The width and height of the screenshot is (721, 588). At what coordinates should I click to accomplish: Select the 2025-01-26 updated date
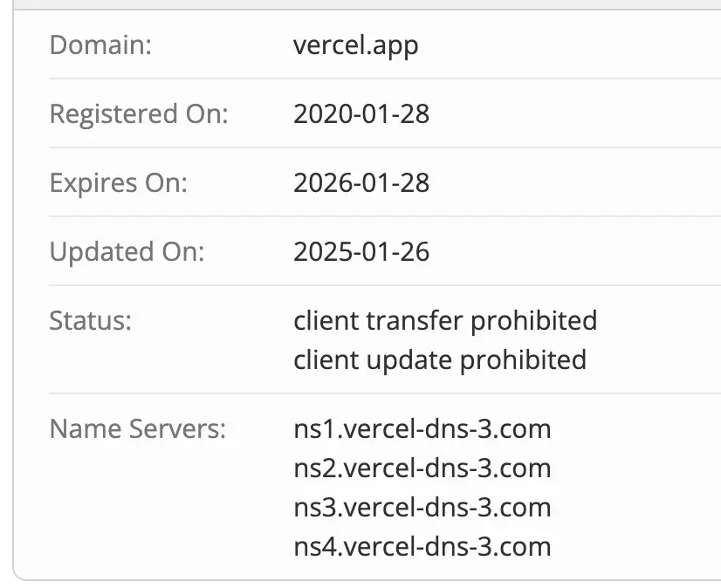tap(361, 252)
